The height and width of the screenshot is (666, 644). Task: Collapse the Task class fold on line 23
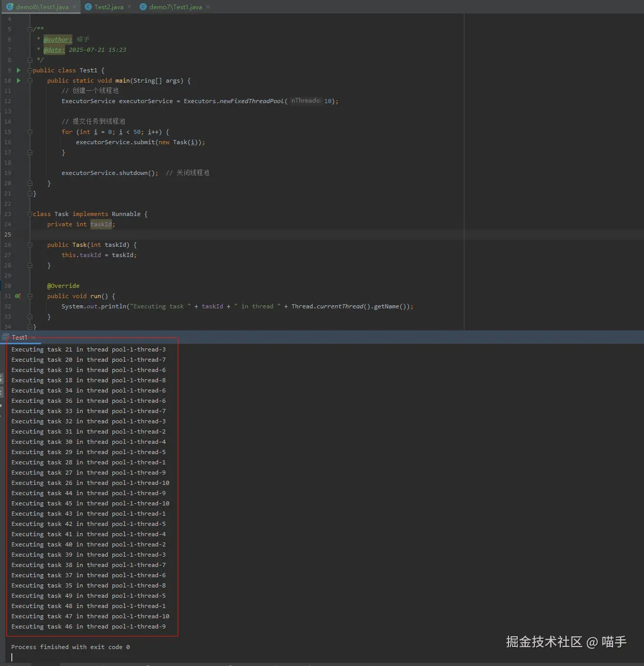coord(30,214)
